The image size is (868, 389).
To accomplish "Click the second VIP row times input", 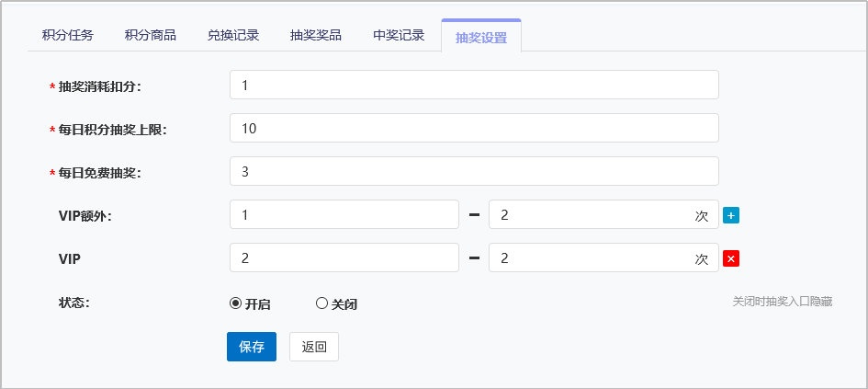I will coord(604,257).
